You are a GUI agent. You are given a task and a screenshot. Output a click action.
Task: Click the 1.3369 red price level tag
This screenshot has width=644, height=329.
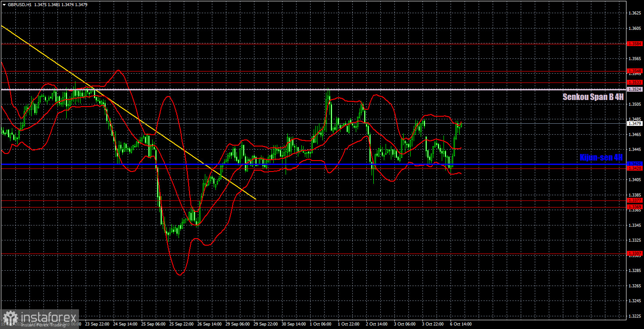[635, 207]
